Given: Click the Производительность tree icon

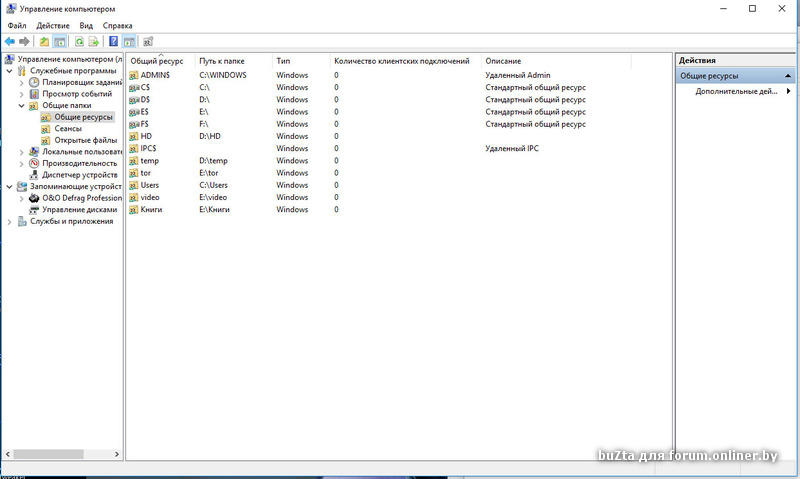Looking at the screenshot, I should click(x=34, y=163).
